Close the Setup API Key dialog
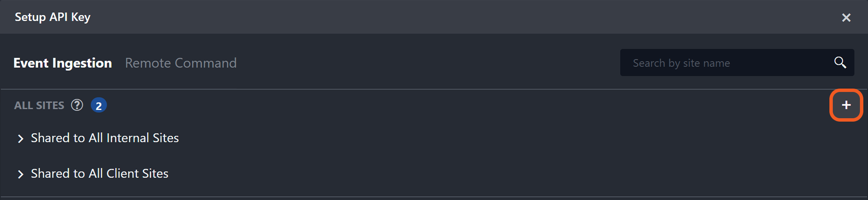 tap(846, 17)
